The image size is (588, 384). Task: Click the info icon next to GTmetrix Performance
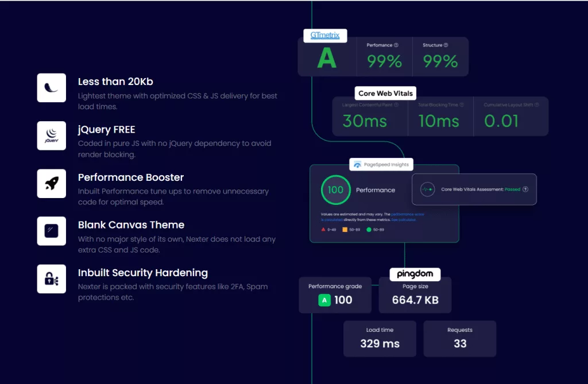(396, 45)
